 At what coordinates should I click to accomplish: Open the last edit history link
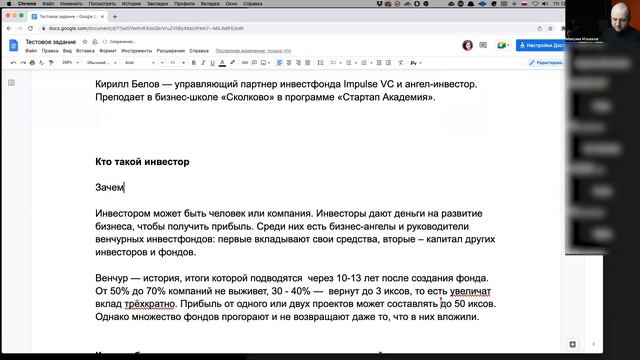(253, 51)
